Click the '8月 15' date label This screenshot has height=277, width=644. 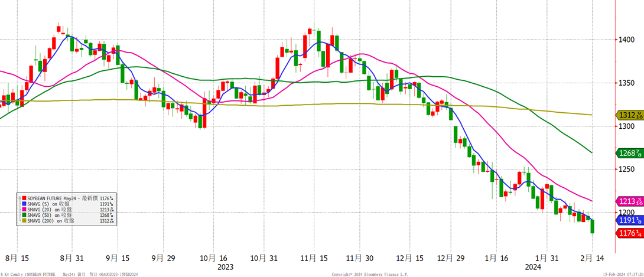coord(17,259)
